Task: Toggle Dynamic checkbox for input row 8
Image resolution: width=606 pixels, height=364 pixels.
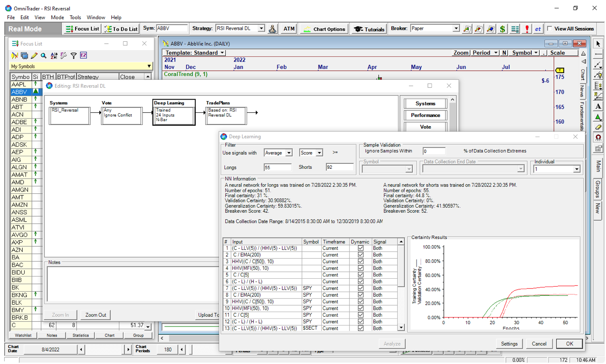Action: pyautogui.click(x=360, y=295)
